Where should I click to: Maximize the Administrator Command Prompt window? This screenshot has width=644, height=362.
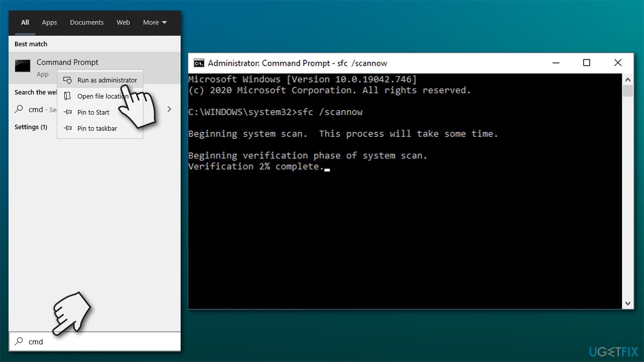pos(587,63)
